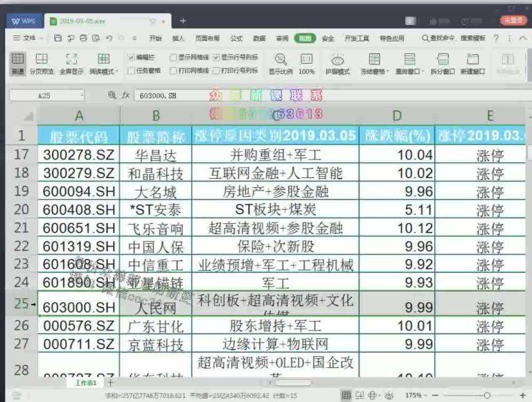Image resolution: width=532 pixels, height=402 pixels.
Task: Click the WPS home button
Action: pyautogui.click(x=24, y=21)
